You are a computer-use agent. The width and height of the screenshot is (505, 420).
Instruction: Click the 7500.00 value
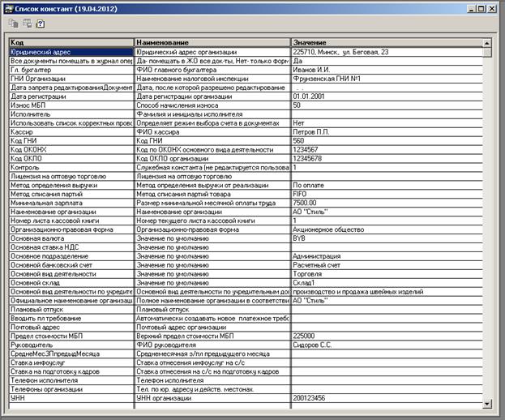click(304, 203)
